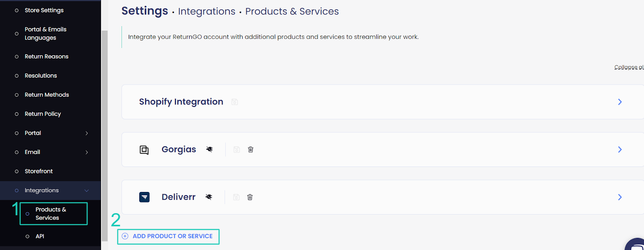This screenshot has width=644, height=250.
Task: Expand the Email sidebar submenu
Action: tap(87, 152)
